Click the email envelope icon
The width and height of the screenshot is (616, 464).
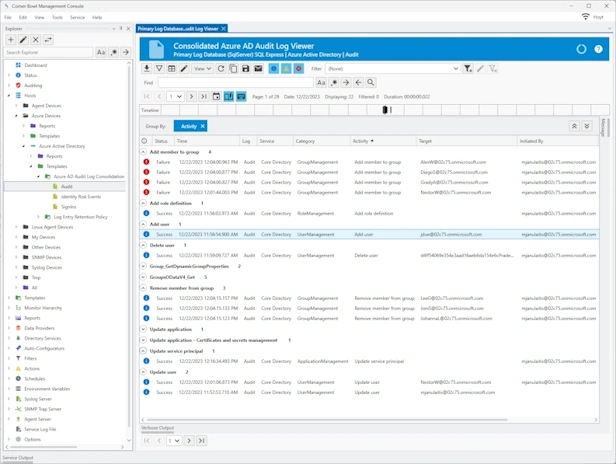point(258,69)
